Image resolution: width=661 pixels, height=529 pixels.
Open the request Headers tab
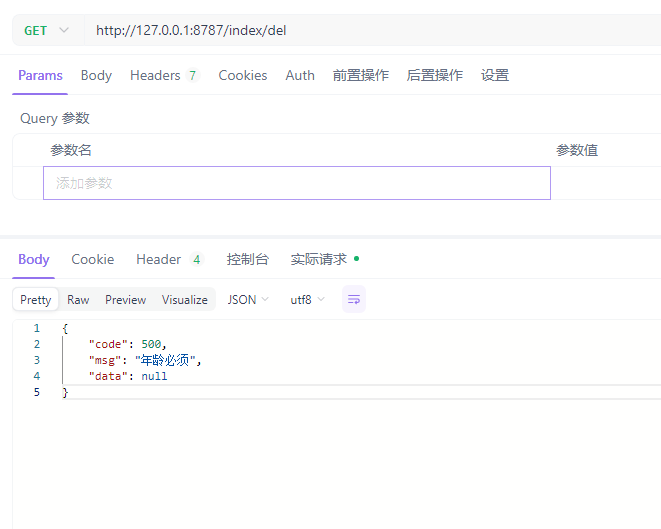click(164, 75)
